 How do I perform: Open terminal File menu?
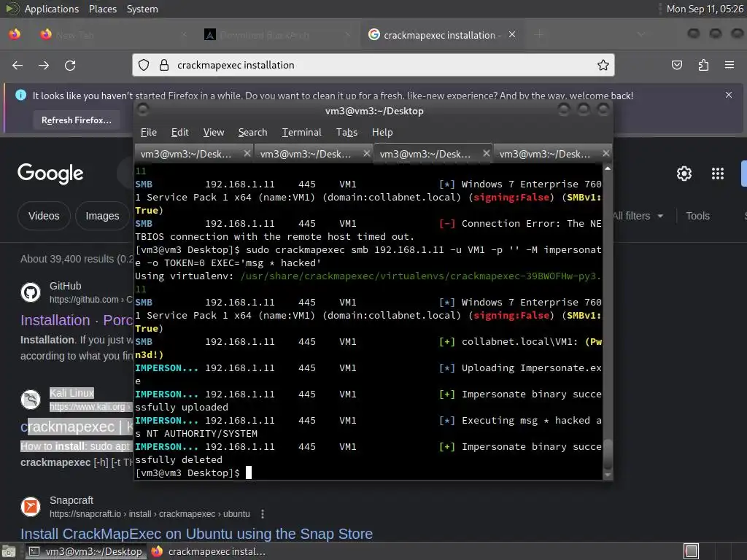149,133
